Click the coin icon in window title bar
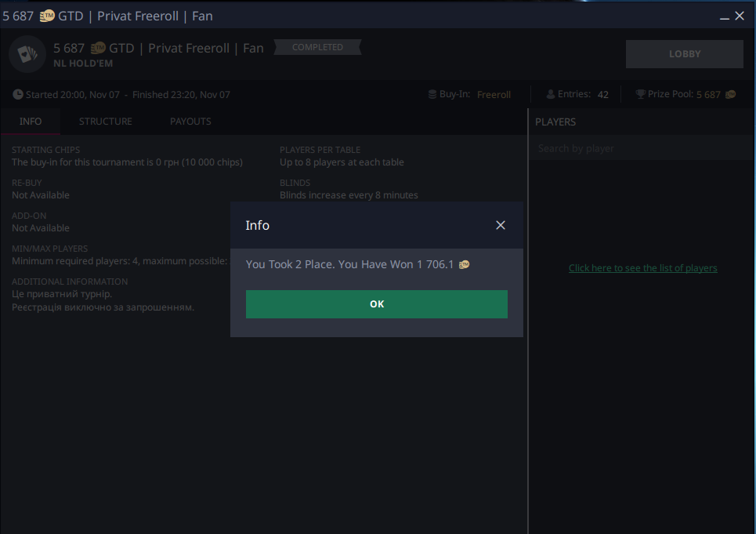756x534 pixels. (47, 16)
